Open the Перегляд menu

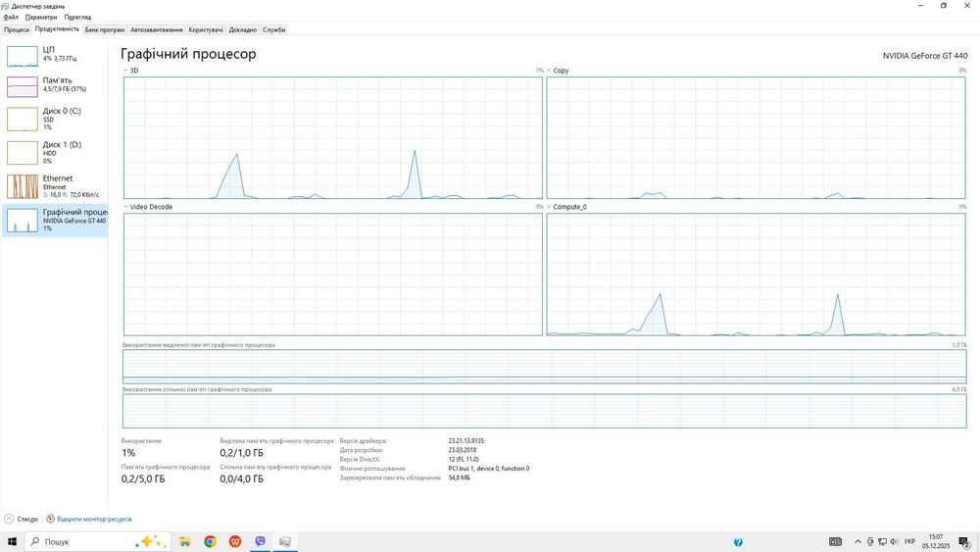click(x=77, y=17)
